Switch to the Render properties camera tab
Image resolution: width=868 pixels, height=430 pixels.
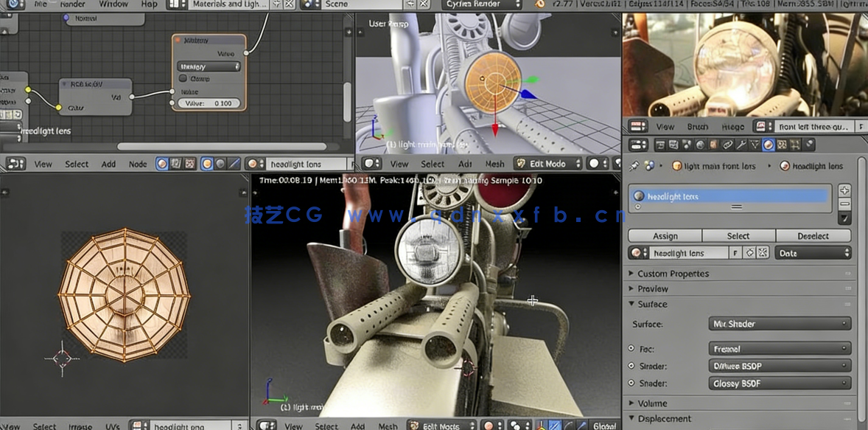[x=660, y=145]
